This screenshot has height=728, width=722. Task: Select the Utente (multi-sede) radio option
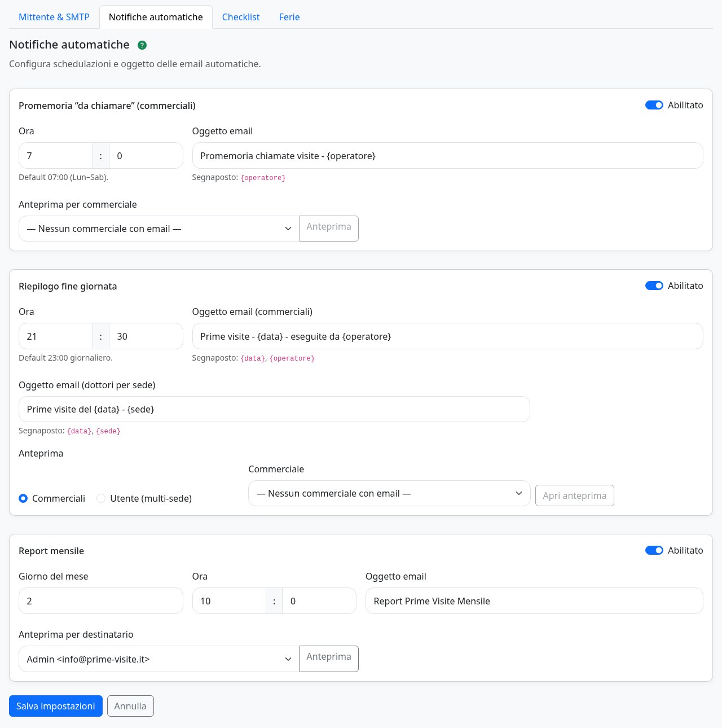pyautogui.click(x=101, y=498)
